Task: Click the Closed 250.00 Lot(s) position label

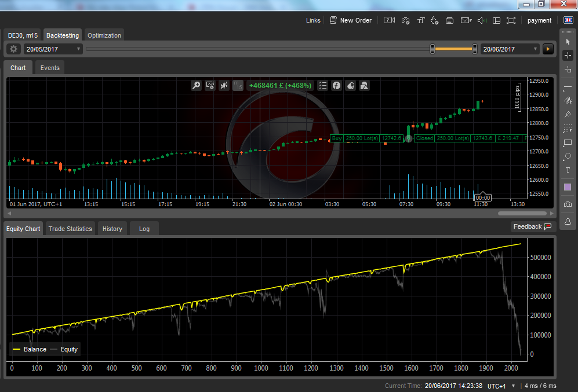Action: tap(469, 138)
